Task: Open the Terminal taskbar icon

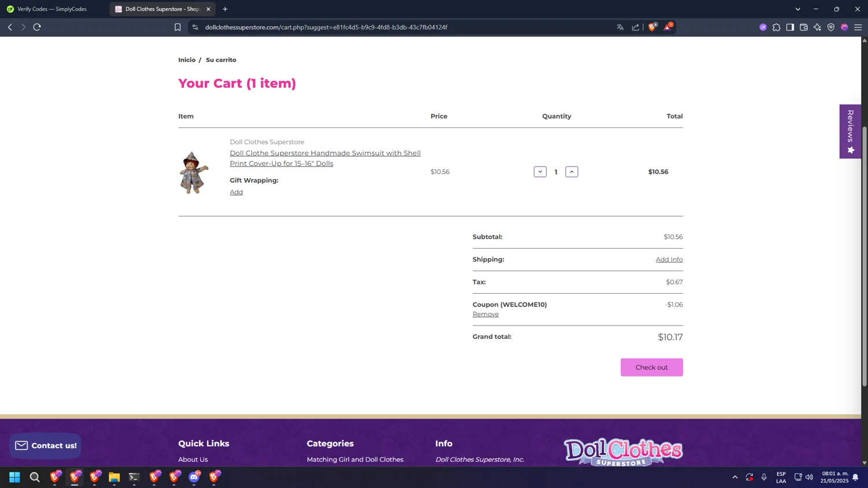Action: point(134,477)
